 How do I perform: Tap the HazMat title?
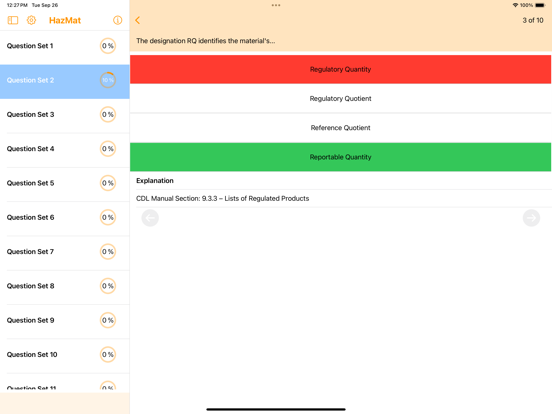(65, 20)
